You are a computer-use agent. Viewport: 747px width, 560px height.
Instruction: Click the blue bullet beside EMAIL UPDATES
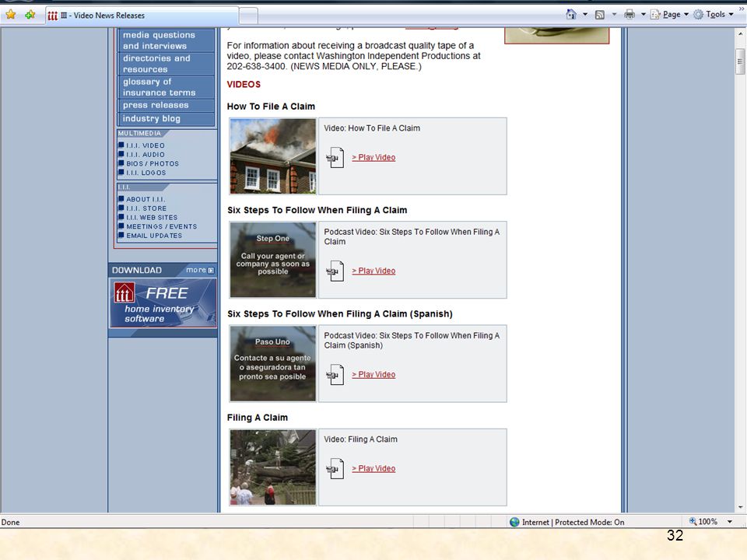(121, 235)
